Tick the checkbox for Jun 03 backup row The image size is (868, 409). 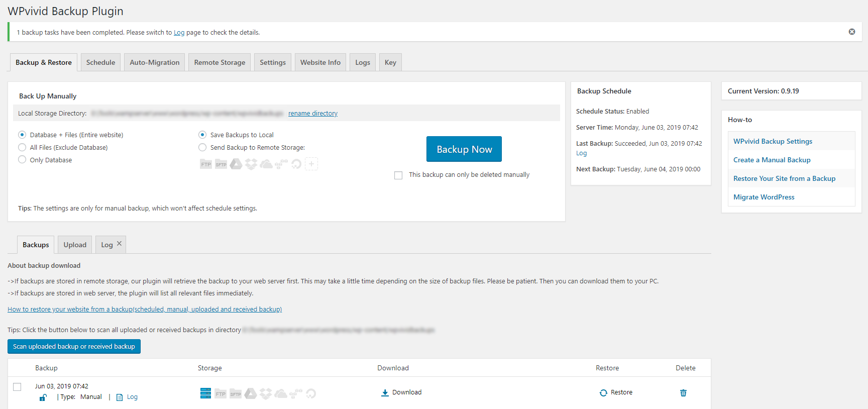click(x=17, y=387)
